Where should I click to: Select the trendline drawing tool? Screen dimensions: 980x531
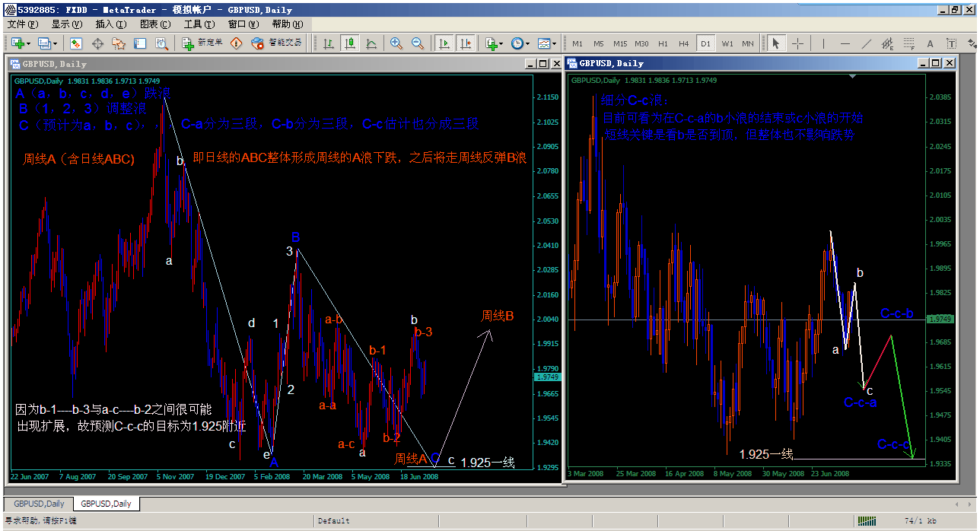pyautogui.click(x=866, y=43)
